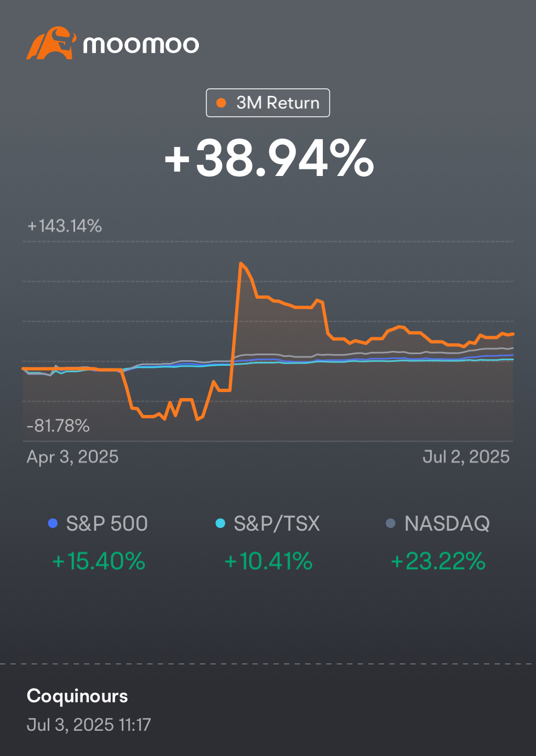This screenshot has width=536, height=756.
Task: Click the Jul 2, 2025 end date
Action: 466,457
